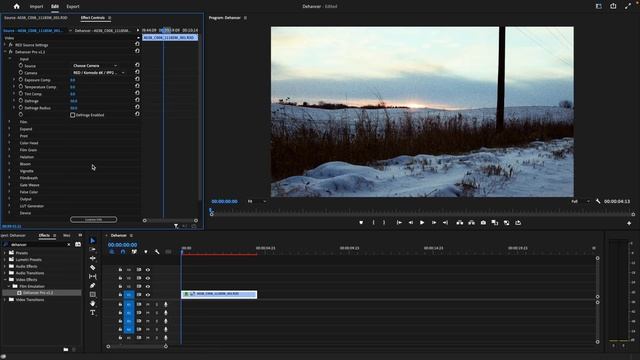
Task: Step forward one frame
Action: 434,223
